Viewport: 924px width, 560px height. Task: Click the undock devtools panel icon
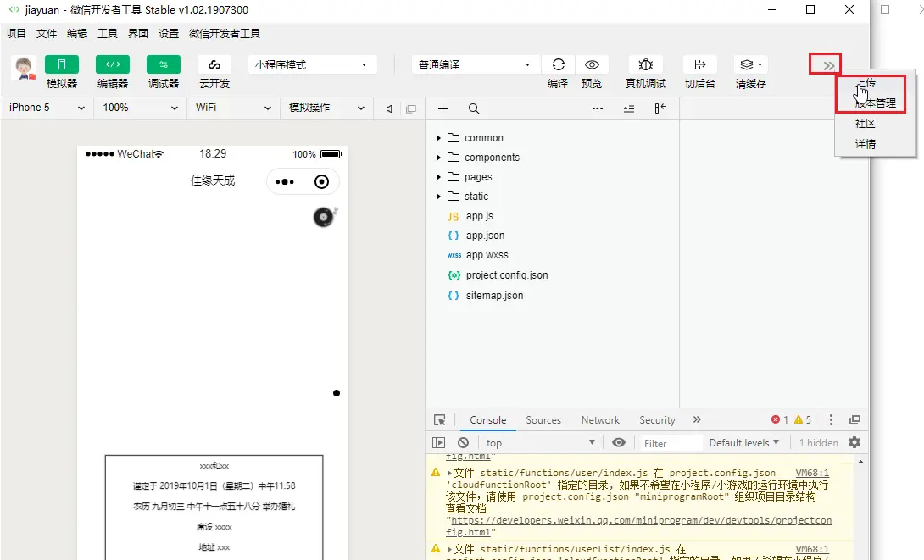pos(854,419)
